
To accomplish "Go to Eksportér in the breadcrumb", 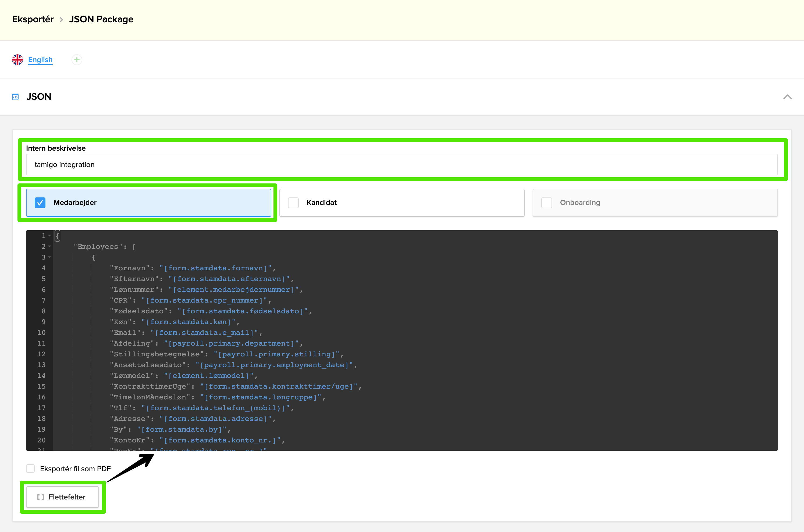I will tap(33, 19).
